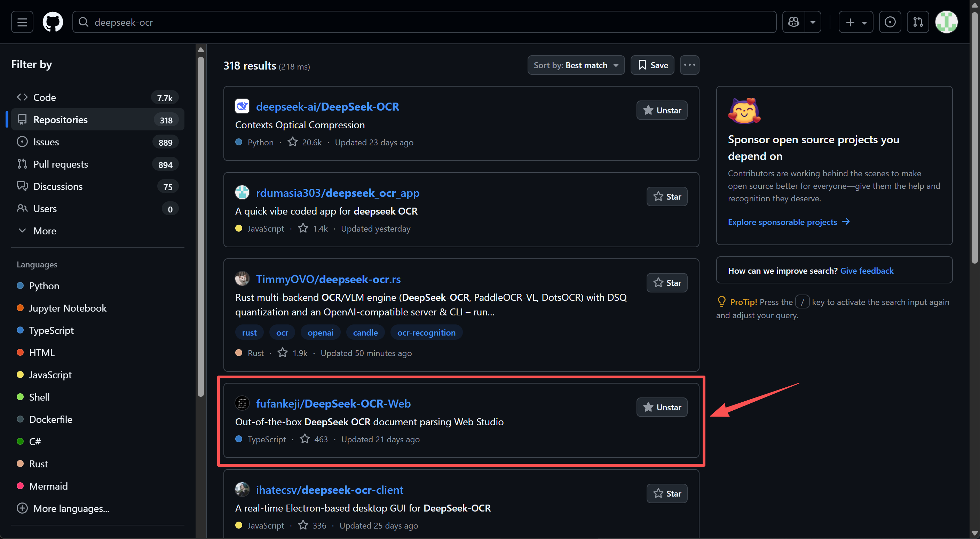Click the page vertical scrollbar thumb
Viewport: 980px width, 539px height.
tap(974, 138)
